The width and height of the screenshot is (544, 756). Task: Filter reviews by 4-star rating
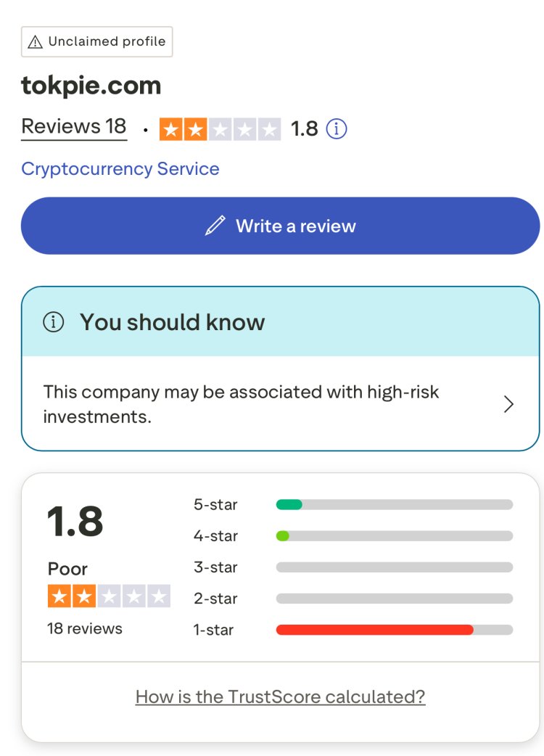[x=215, y=536]
